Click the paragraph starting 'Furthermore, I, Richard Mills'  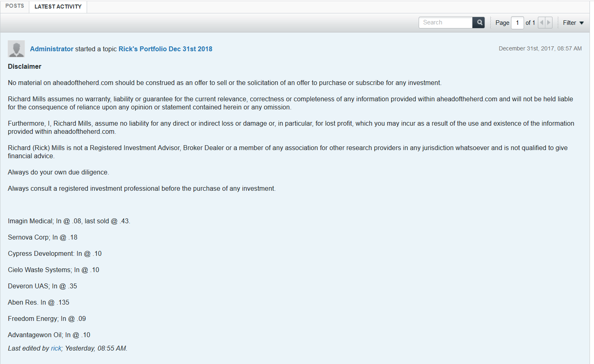(291, 127)
